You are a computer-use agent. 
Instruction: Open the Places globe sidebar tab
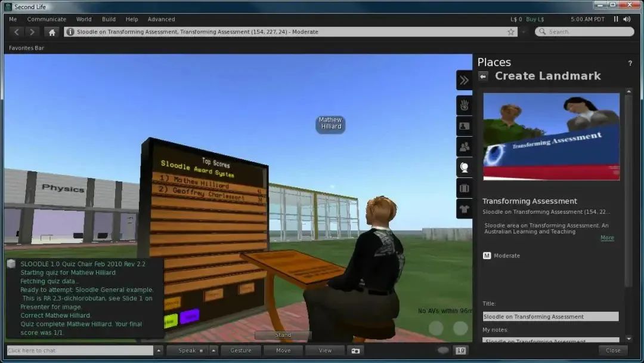tap(465, 168)
